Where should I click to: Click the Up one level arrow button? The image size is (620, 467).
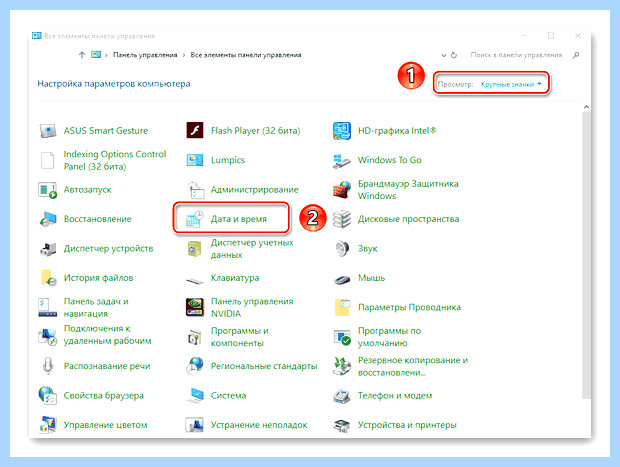click(x=82, y=55)
